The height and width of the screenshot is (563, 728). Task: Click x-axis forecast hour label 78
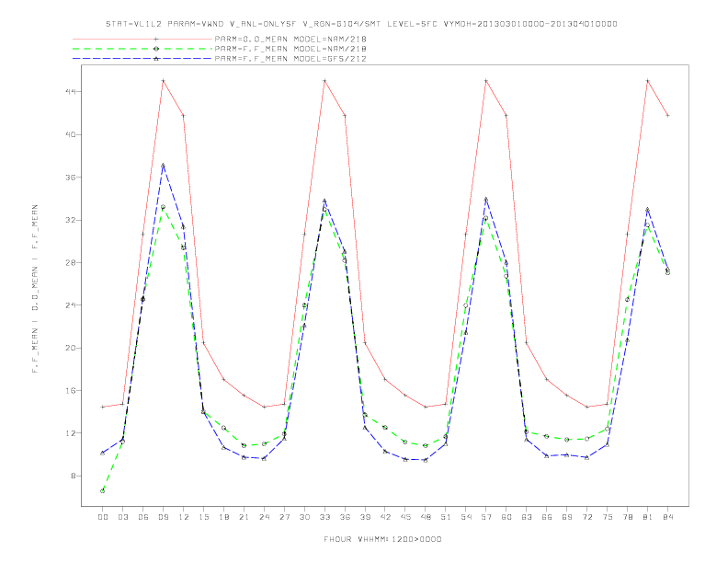[627, 517]
